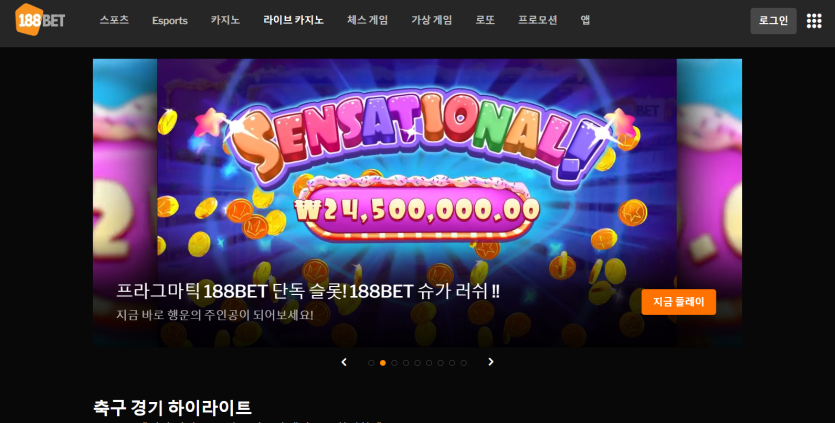
Task: Select the last carousel dot
Action: coord(464,363)
